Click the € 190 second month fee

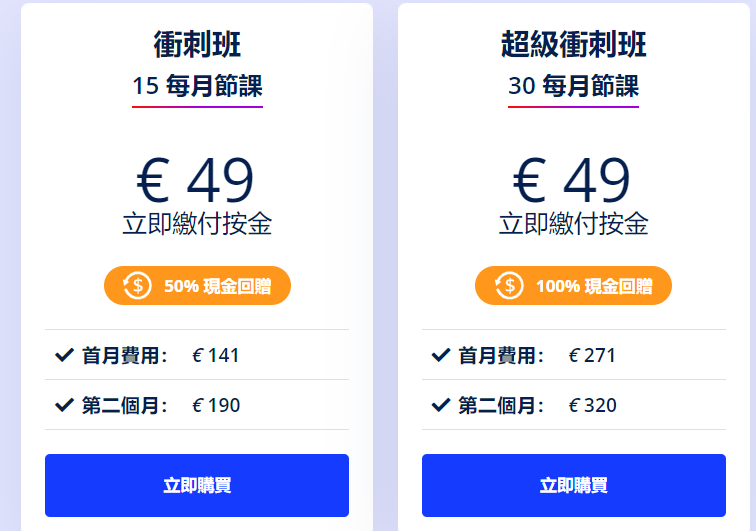216,406
